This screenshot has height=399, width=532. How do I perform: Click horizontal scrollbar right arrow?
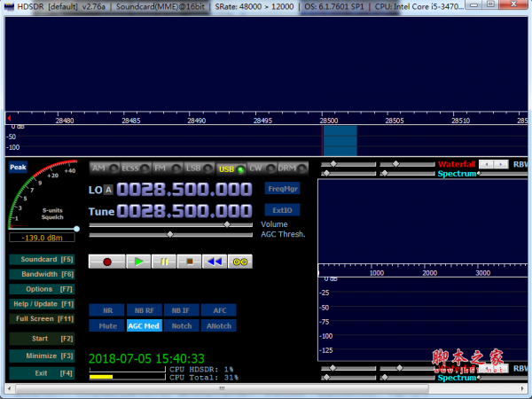[522, 388]
